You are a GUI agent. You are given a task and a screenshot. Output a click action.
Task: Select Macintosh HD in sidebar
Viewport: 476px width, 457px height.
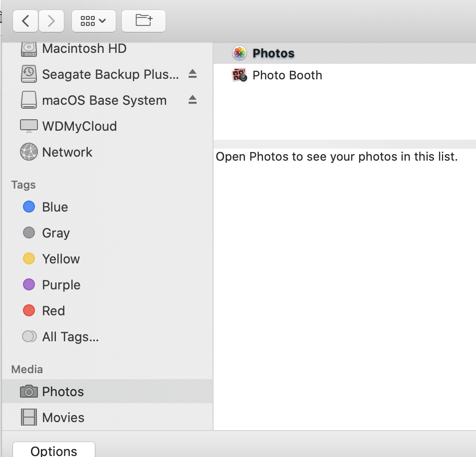click(x=107, y=48)
